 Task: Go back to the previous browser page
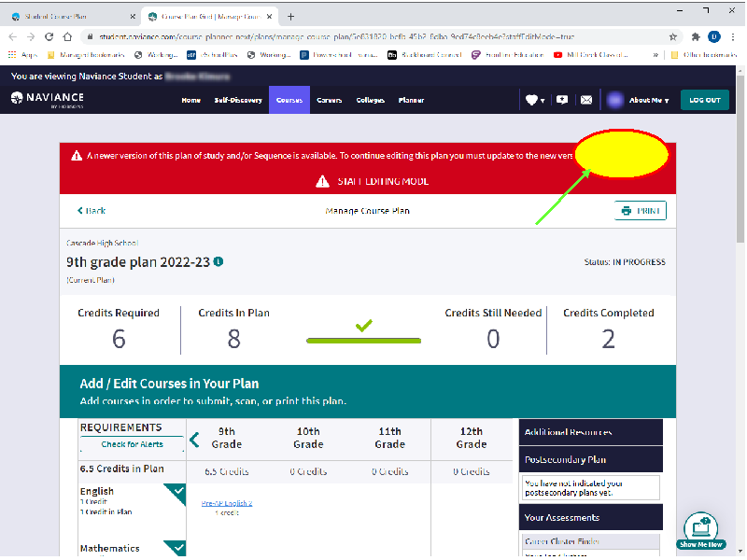pos(13,36)
